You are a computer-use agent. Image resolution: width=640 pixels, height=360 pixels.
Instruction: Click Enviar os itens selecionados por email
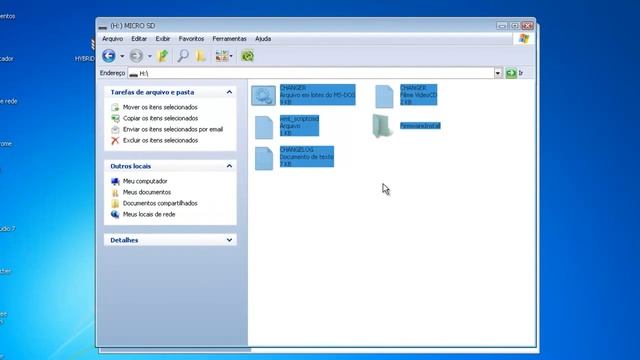173,129
